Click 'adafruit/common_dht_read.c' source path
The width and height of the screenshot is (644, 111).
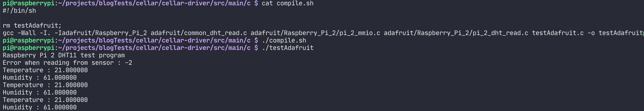point(199,33)
